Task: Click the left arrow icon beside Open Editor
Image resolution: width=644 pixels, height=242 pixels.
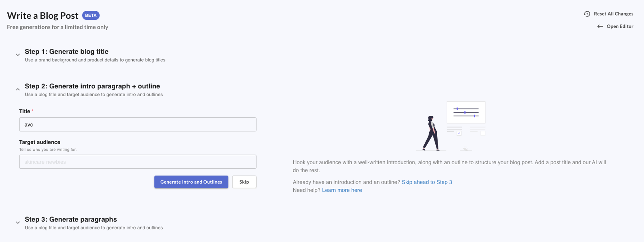Action: [x=600, y=26]
